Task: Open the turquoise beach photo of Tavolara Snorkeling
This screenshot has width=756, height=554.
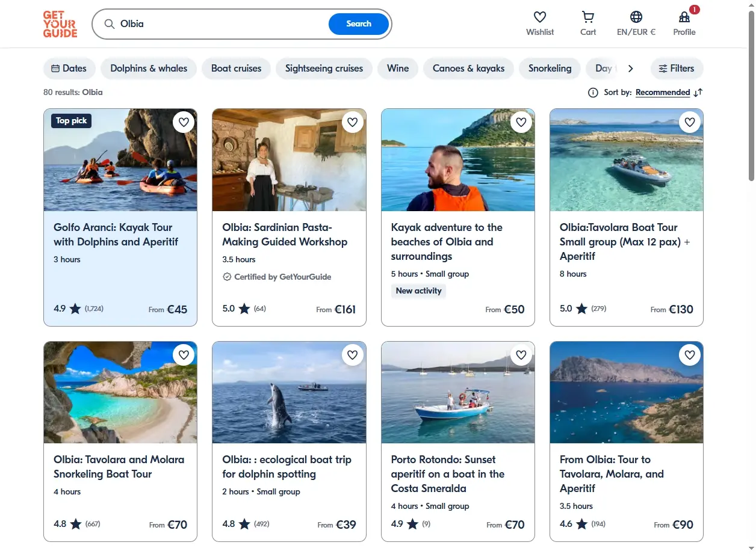Action: click(x=120, y=392)
